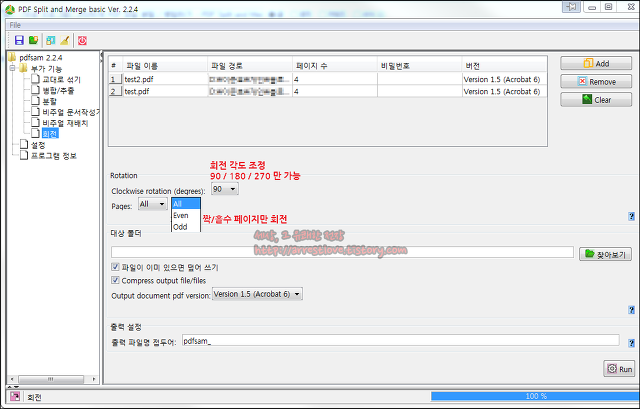Click the broom Clear log toolbar icon
This screenshot has width=640, height=409.
[x=64, y=40]
